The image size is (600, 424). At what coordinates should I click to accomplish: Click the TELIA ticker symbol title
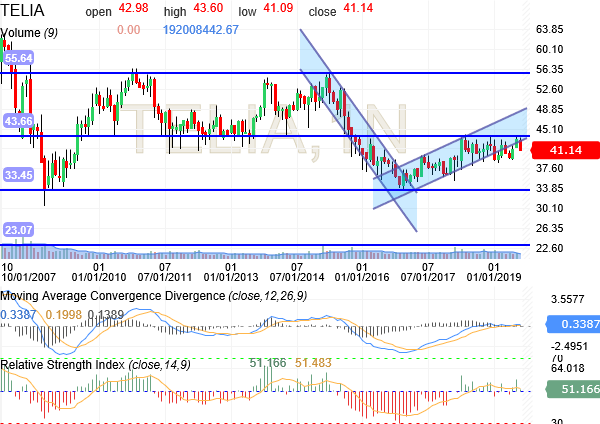(23, 10)
